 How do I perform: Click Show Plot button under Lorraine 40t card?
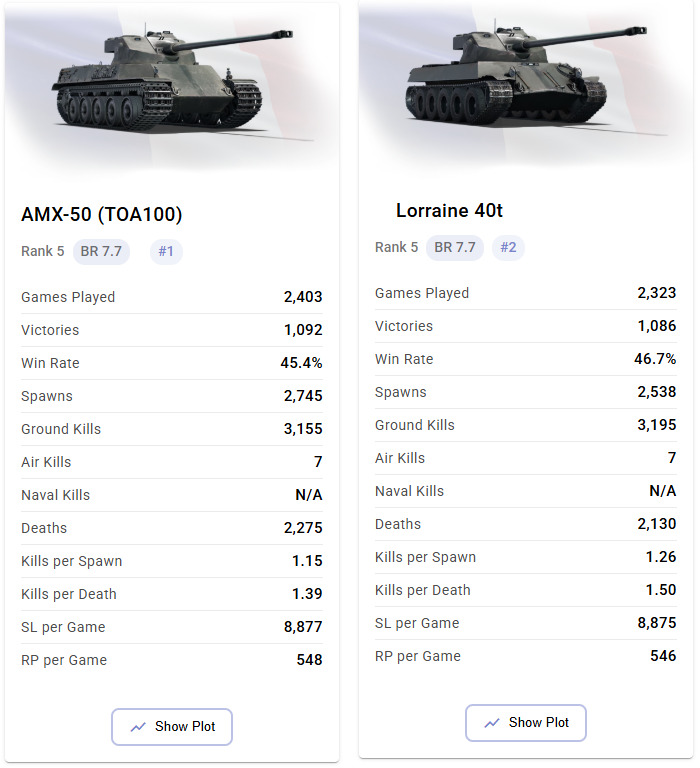pyautogui.click(x=525, y=722)
